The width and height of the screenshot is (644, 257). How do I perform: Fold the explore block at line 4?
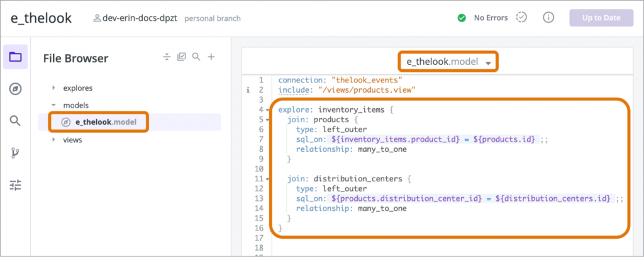pos(269,109)
